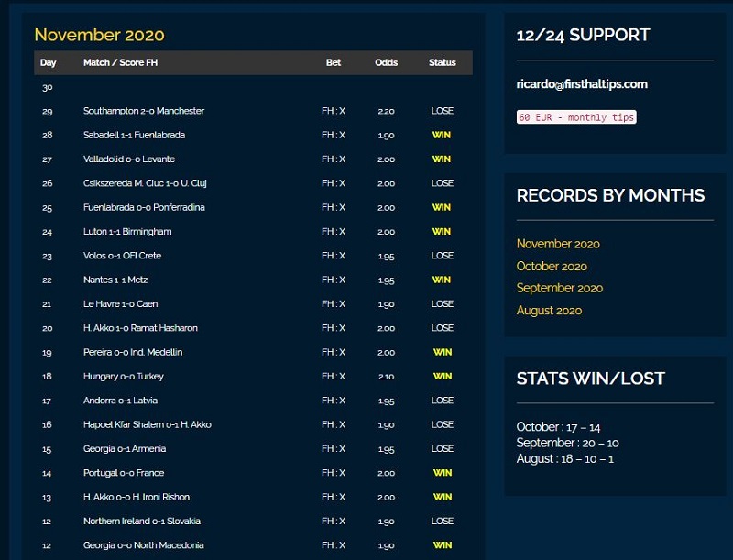Select the 'Nantes 1-1 Metz' match
The height and width of the screenshot is (560, 733).
point(115,280)
